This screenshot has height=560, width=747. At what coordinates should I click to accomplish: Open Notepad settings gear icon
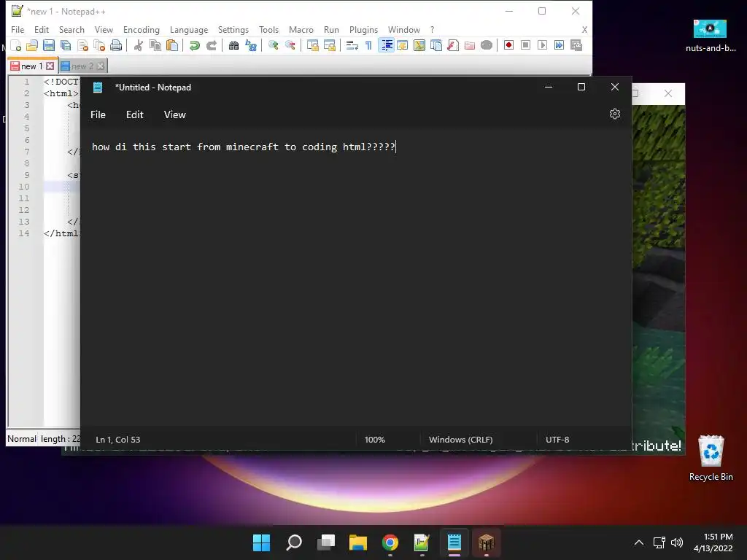point(615,114)
